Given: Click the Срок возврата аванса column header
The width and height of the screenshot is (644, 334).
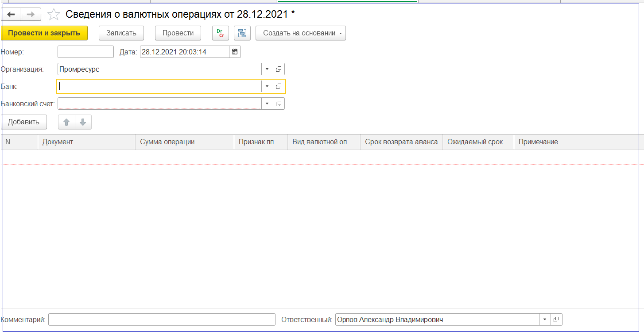Looking at the screenshot, I should pyautogui.click(x=401, y=142).
